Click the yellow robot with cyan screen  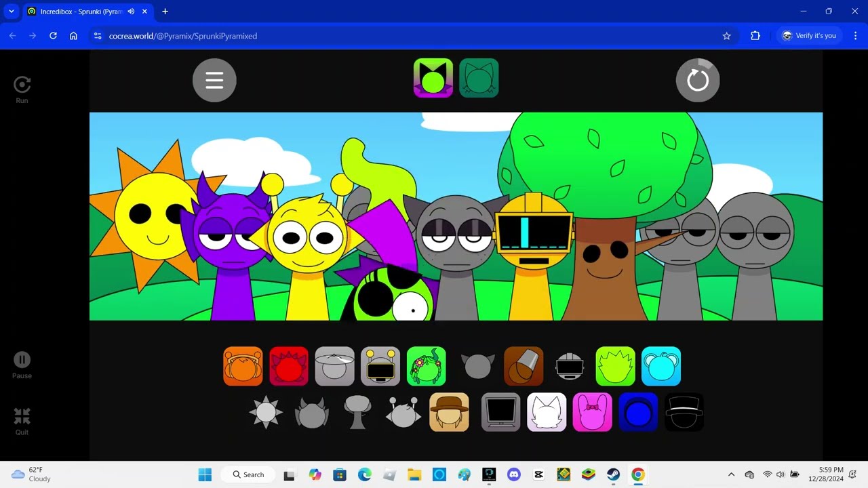[x=534, y=258]
